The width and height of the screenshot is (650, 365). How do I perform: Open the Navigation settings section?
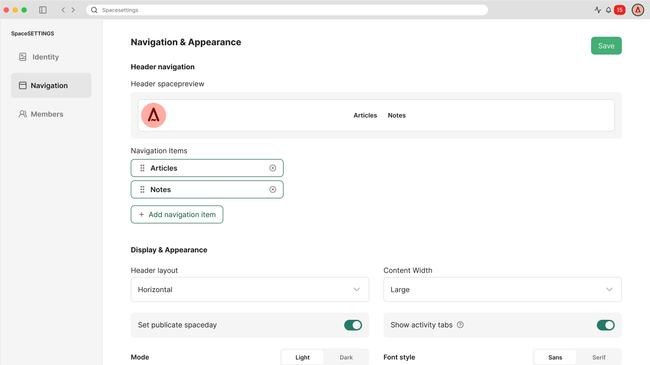(x=51, y=85)
